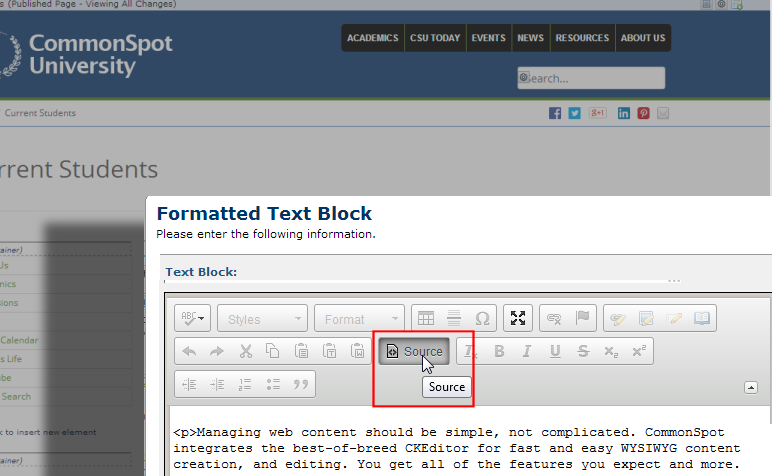Screen dimensions: 772x476
Task: Share the page on Twitter
Action: point(575,113)
